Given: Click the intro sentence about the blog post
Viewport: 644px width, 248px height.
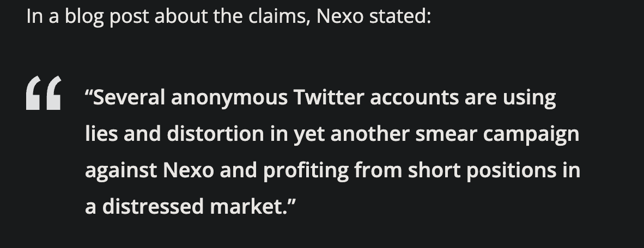Looking at the screenshot, I should point(228,16).
